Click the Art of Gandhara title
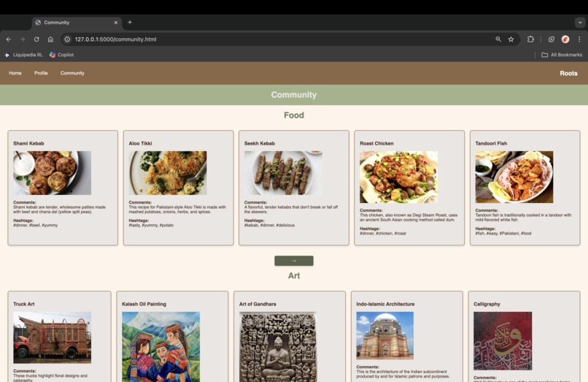The width and height of the screenshot is (588, 382). coord(258,305)
